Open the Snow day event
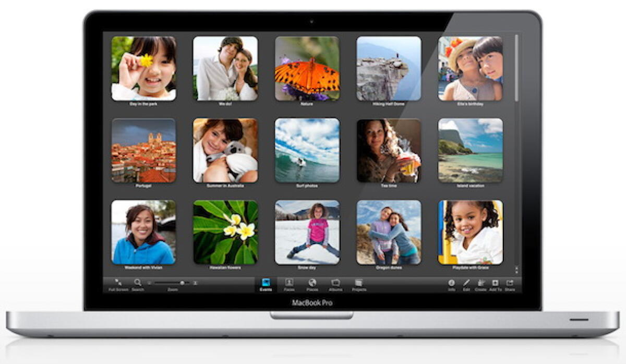This screenshot has height=364, width=626. 307,232
